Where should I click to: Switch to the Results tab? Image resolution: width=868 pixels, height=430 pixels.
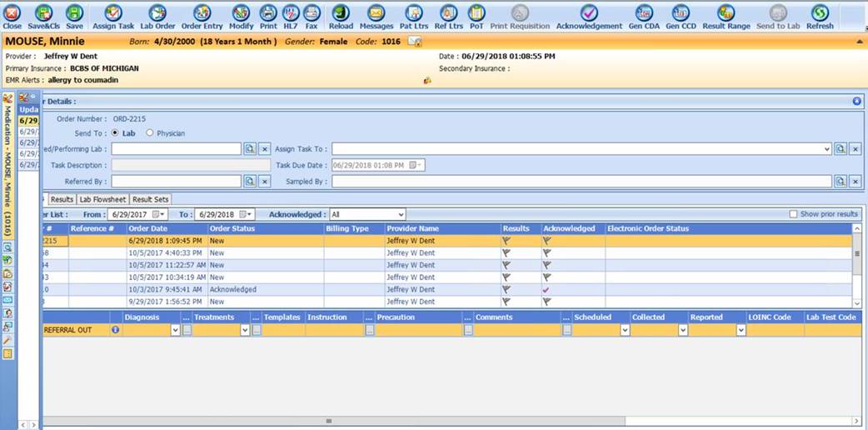pos(62,199)
